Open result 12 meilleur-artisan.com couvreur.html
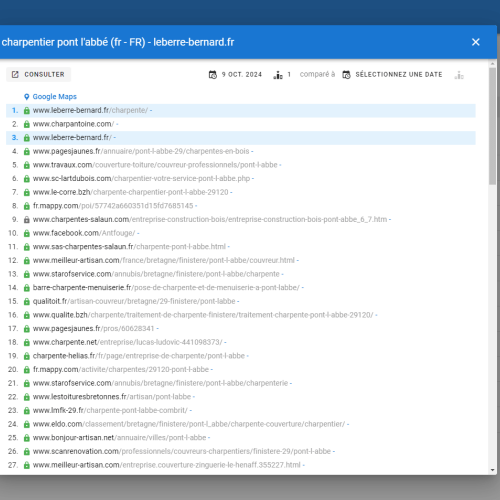 point(164,261)
